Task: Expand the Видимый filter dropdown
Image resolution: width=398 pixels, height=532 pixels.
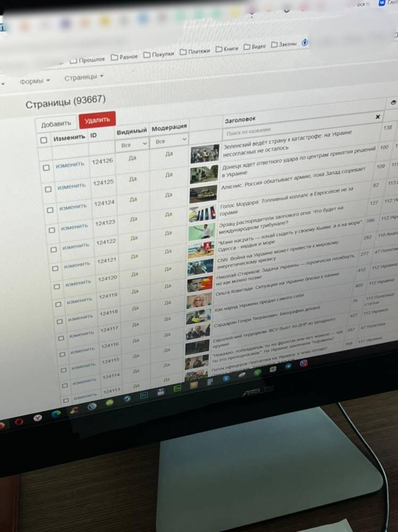Action: (x=132, y=144)
